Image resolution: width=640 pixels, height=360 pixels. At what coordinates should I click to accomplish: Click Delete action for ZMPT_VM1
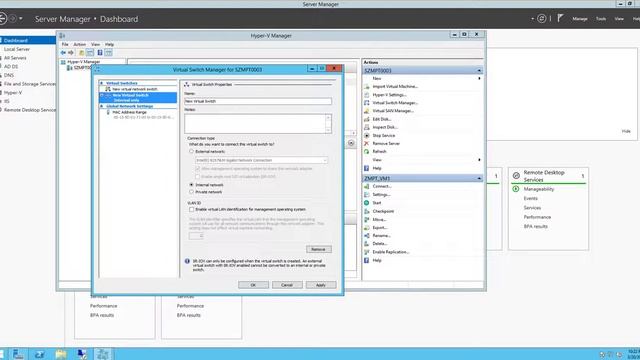tap(380, 244)
